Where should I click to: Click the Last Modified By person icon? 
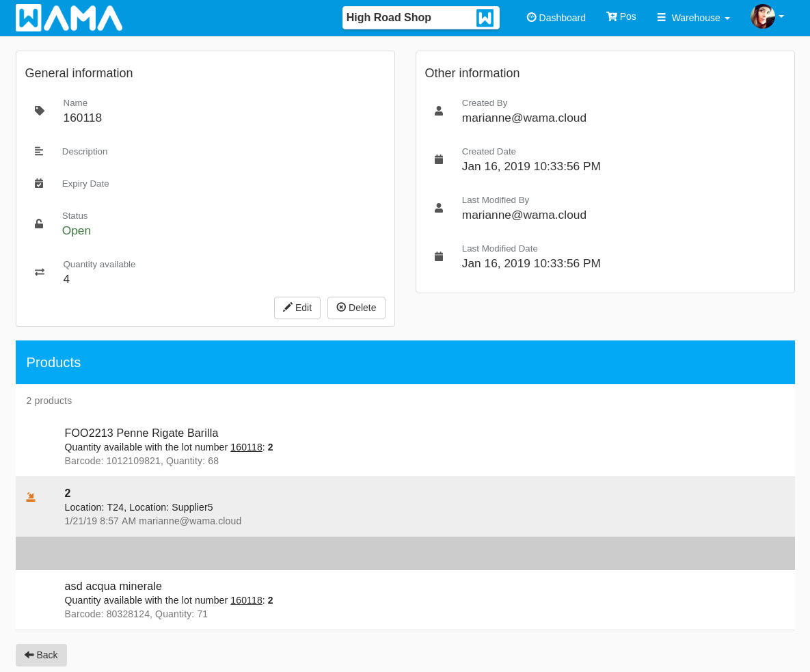(x=439, y=208)
